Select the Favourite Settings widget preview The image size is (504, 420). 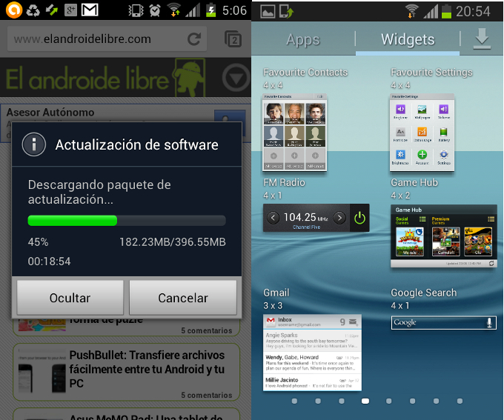[422, 131]
